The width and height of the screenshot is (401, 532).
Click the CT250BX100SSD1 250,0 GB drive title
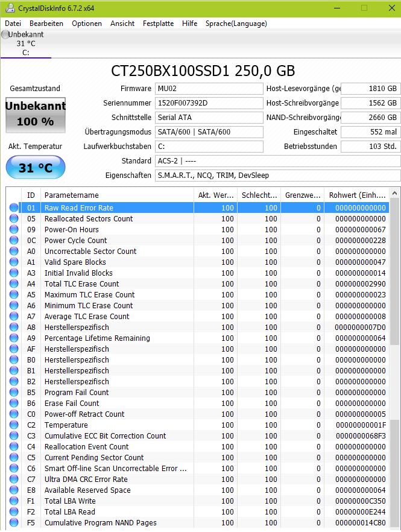tap(203, 71)
